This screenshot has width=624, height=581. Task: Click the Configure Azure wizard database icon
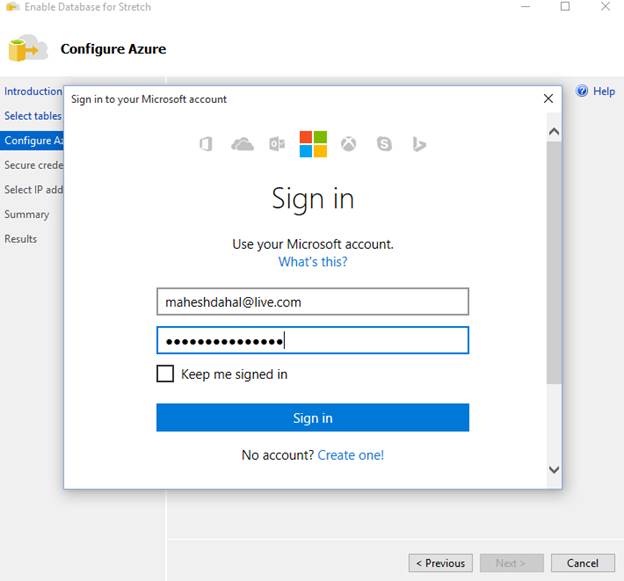point(28,48)
